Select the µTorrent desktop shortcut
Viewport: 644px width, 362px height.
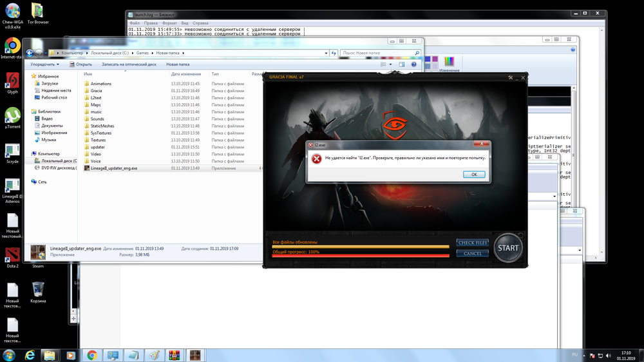click(12, 116)
